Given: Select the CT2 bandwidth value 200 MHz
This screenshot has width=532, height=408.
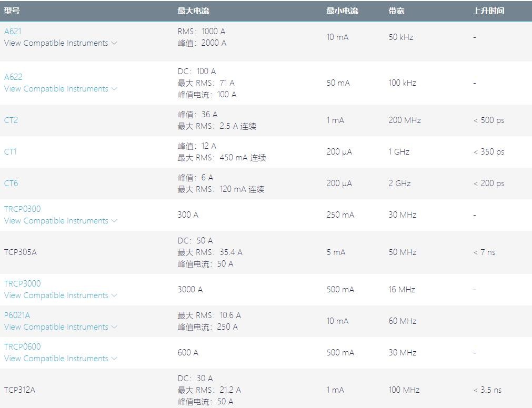Looking at the screenshot, I should click(x=405, y=120).
